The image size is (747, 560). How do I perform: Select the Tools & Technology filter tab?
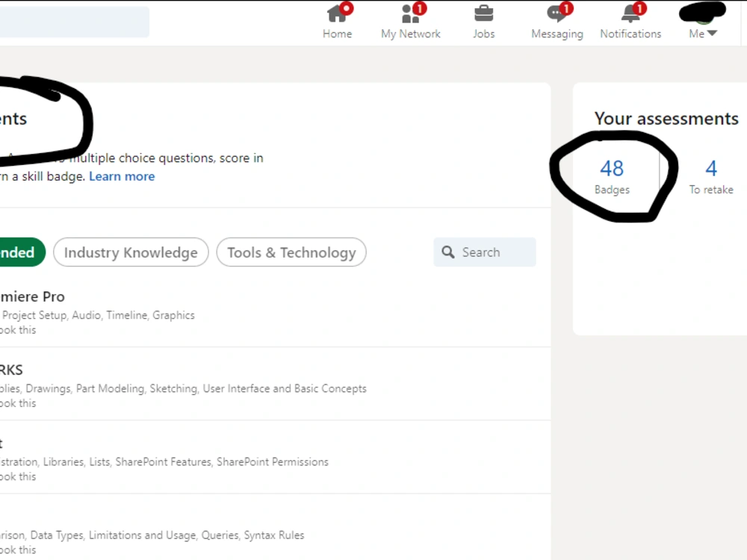291,252
